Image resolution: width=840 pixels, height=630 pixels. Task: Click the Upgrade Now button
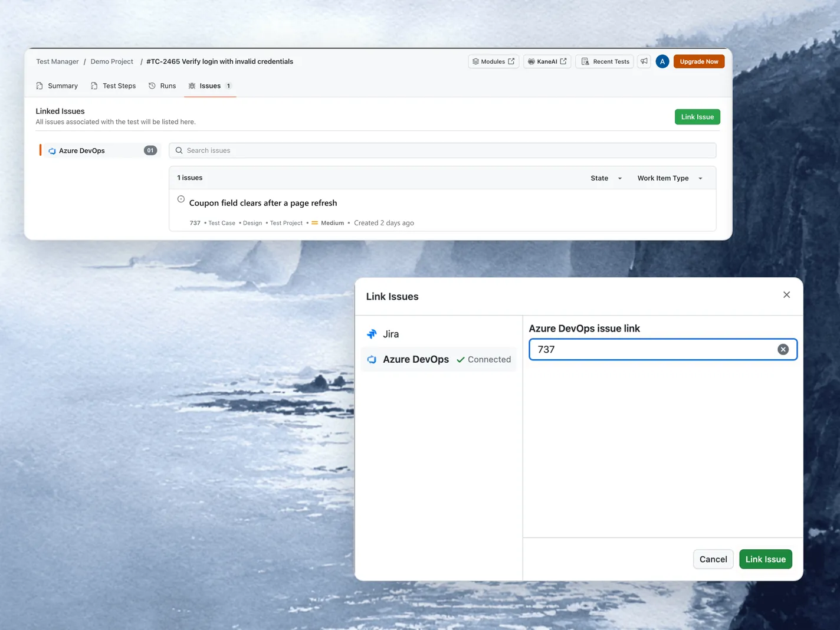(699, 61)
